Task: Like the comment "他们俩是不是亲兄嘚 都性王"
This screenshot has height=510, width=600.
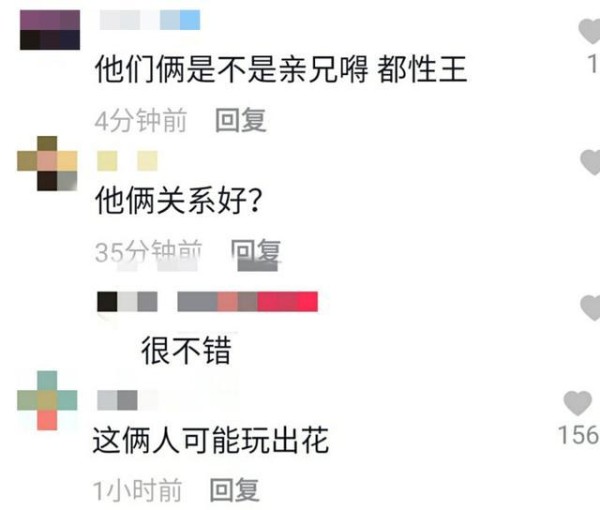Action: pos(590,32)
